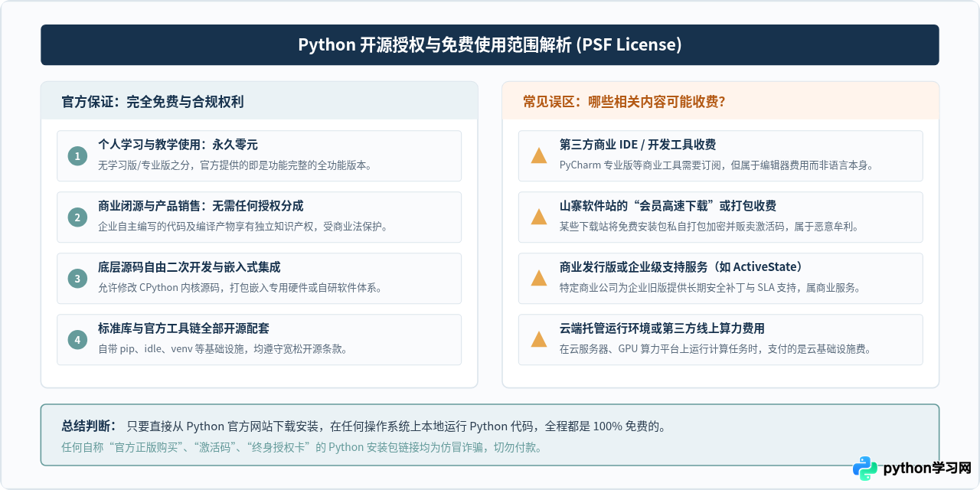Click the line starting "在云服务器、GPU 算力平台上运行"
Viewport: 980px width, 490px height.
(x=715, y=349)
